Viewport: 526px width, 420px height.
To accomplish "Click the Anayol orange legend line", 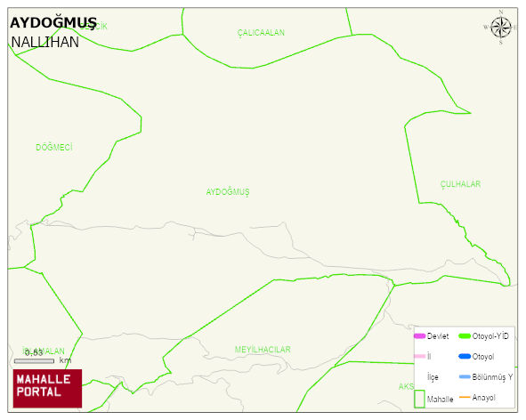I will pyautogui.click(x=465, y=397).
